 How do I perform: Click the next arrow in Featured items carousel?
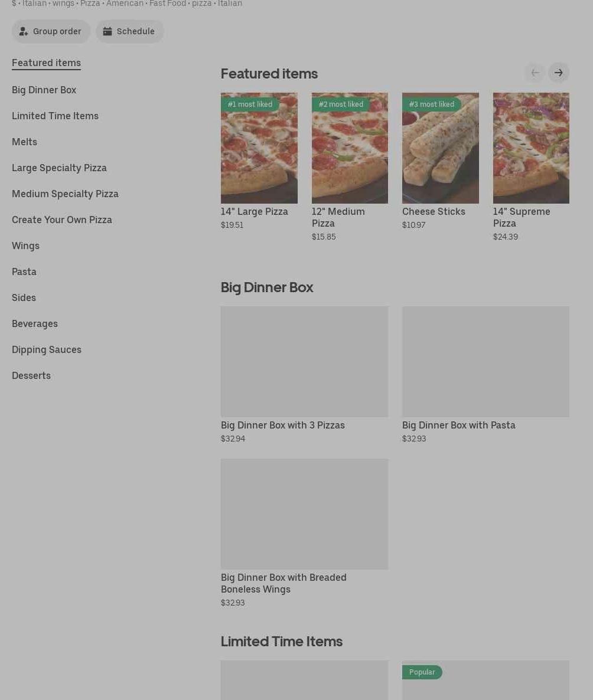pyautogui.click(x=559, y=73)
